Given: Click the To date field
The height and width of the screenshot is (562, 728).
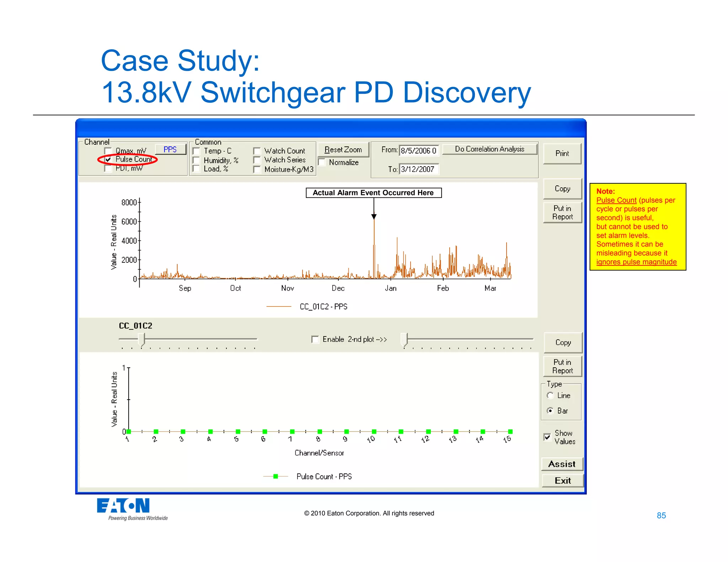Looking at the screenshot, I should tap(419, 169).
